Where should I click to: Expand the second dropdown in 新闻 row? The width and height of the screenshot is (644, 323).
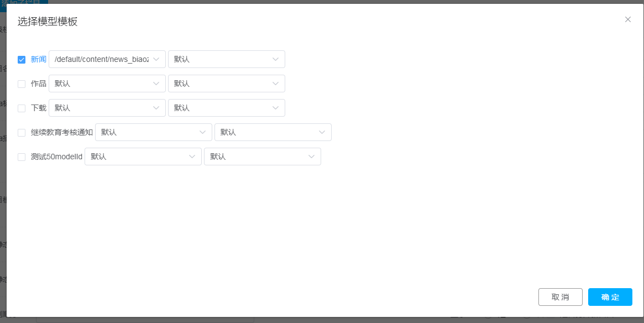click(x=226, y=59)
